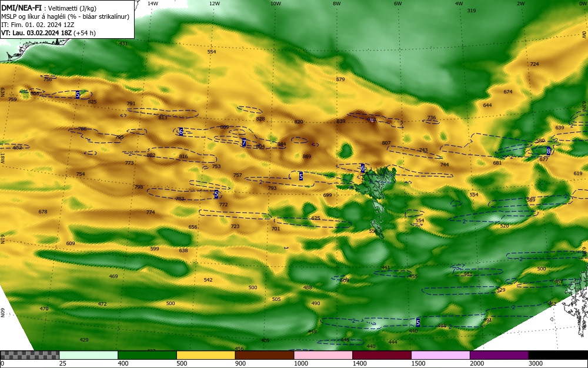
Task: Click the '14W' longitude label
Action: [x=153, y=4]
